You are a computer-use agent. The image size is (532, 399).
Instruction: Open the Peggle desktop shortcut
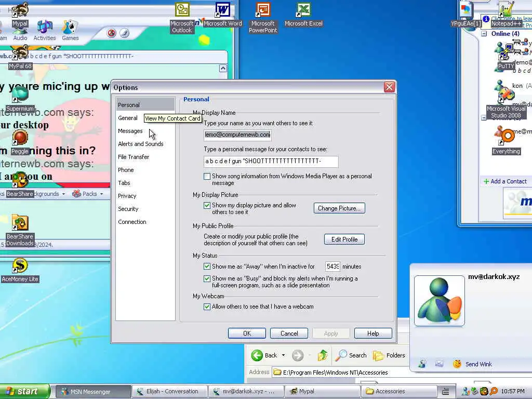point(20,142)
